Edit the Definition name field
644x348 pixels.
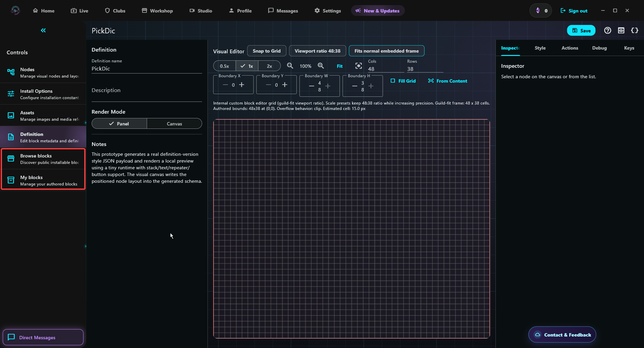(147, 68)
